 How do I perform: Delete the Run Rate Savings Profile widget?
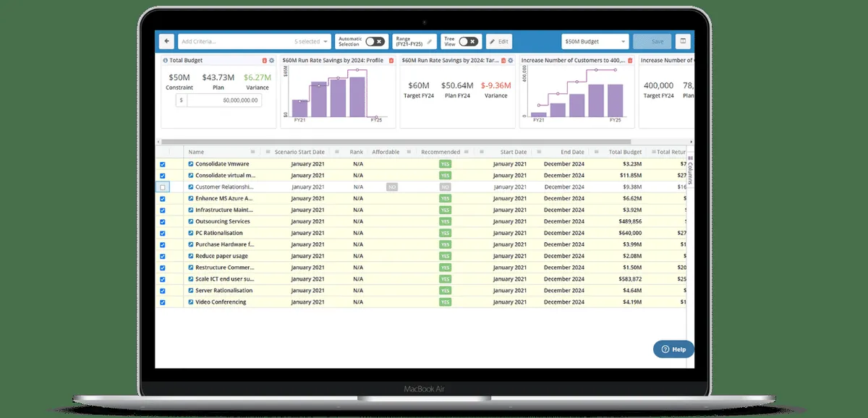pyautogui.click(x=391, y=61)
